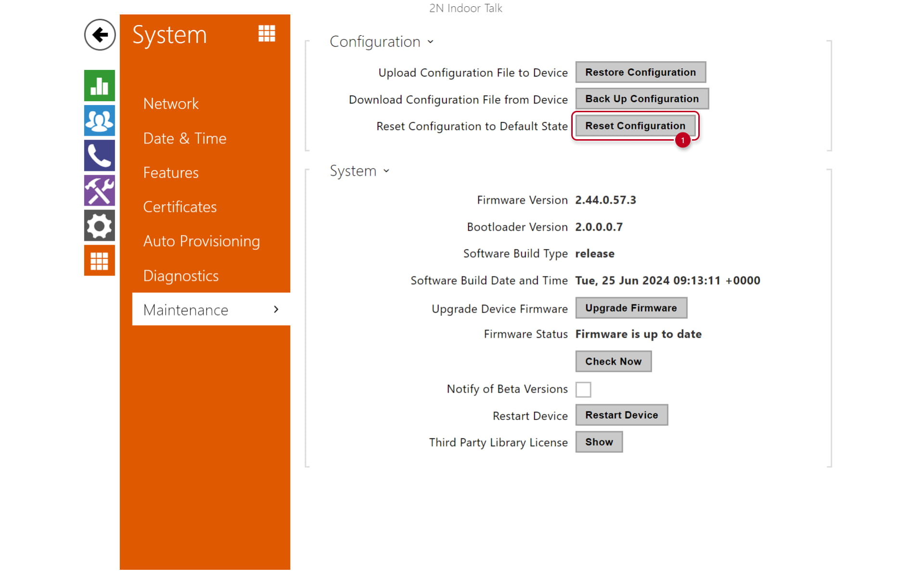This screenshot has width=924, height=578.
Task: Click the 'Upgrade Device Firmware' label
Action: click(x=500, y=309)
